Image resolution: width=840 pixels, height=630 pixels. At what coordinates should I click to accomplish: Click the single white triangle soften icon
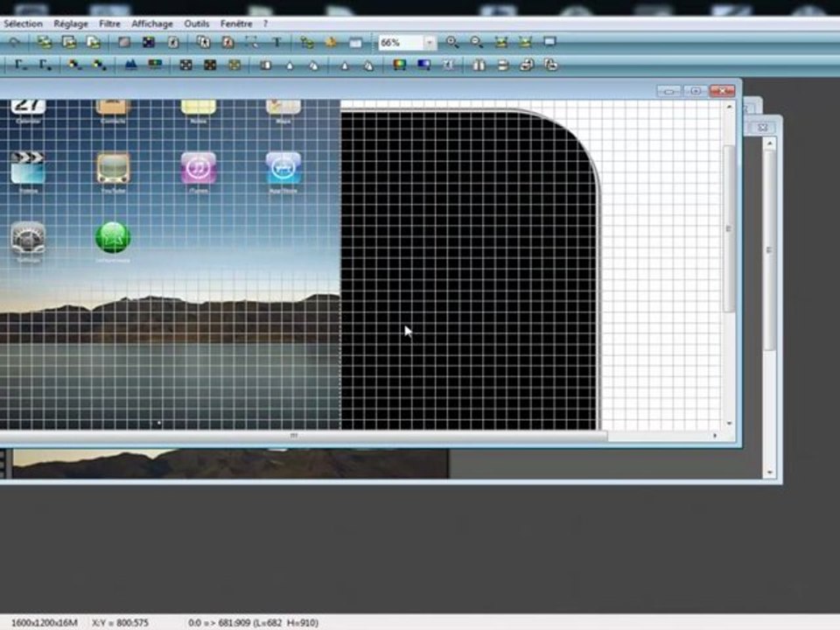[x=290, y=66]
